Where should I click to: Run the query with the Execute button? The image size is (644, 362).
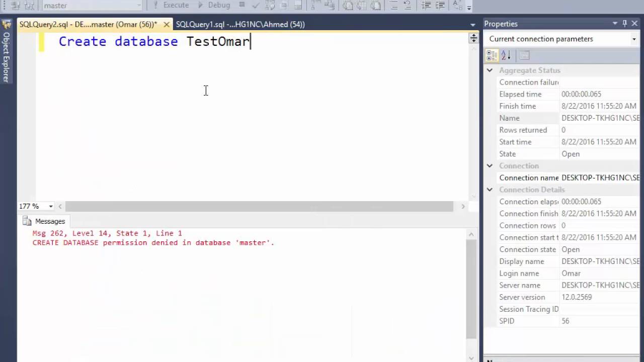(171, 5)
